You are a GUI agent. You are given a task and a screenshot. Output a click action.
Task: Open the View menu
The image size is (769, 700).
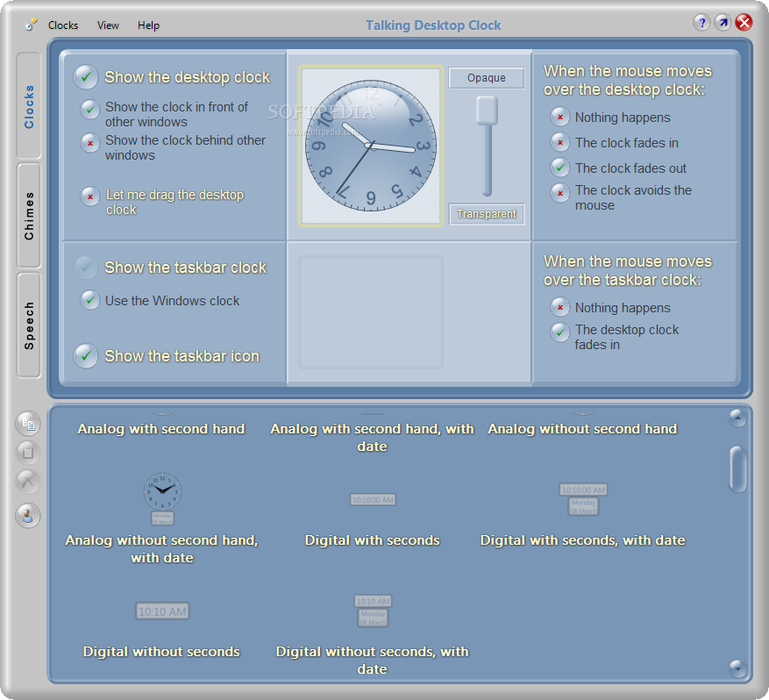coord(108,25)
